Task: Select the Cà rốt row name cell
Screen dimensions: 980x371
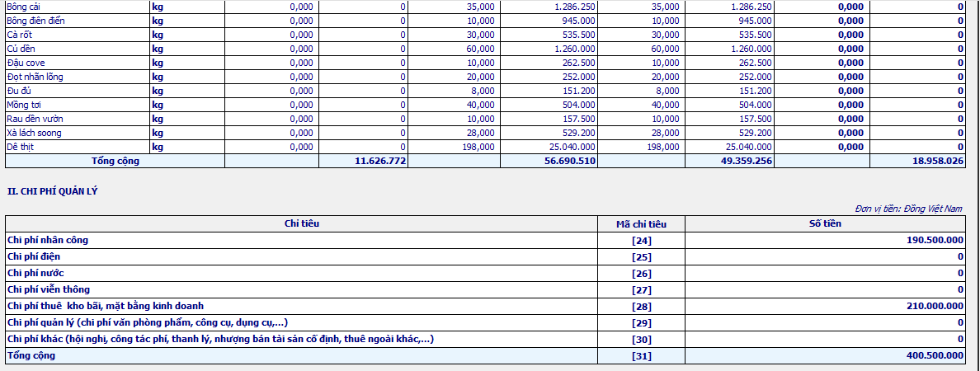Action: point(76,35)
